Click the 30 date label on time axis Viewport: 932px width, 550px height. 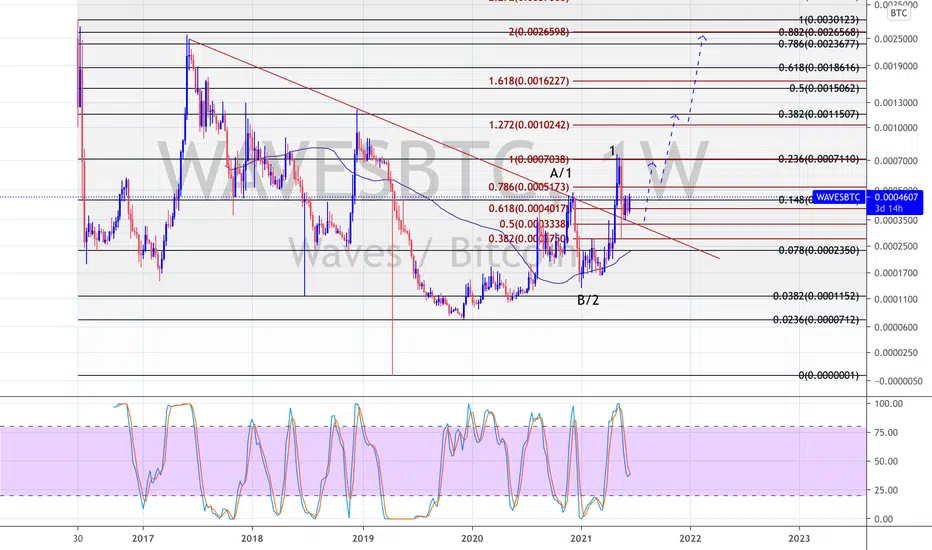(78, 539)
